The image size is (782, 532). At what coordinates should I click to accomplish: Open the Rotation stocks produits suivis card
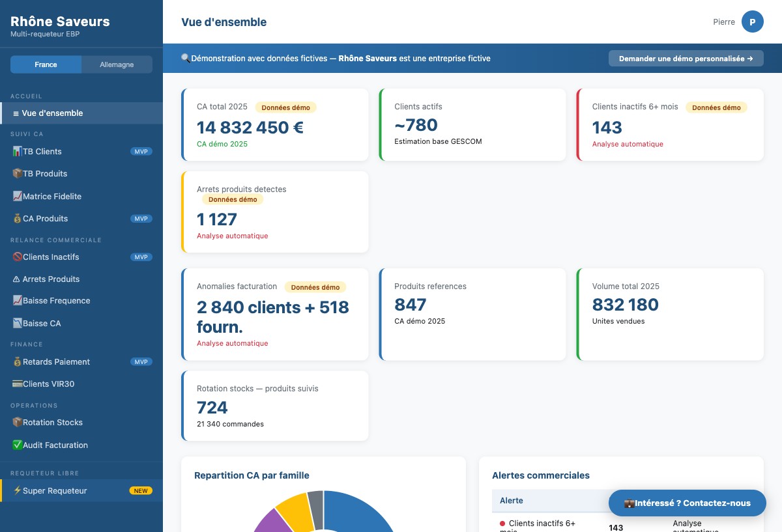tap(275, 406)
